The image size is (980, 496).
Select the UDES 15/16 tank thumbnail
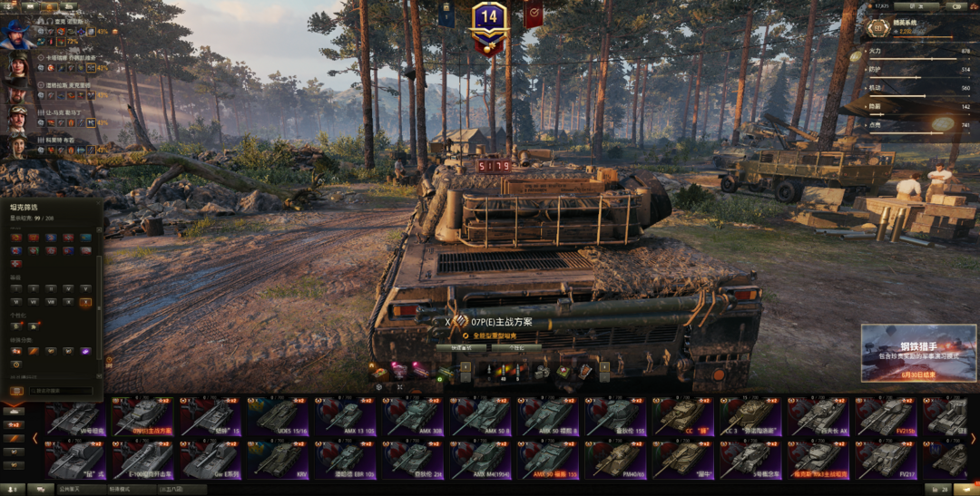[275, 416]
